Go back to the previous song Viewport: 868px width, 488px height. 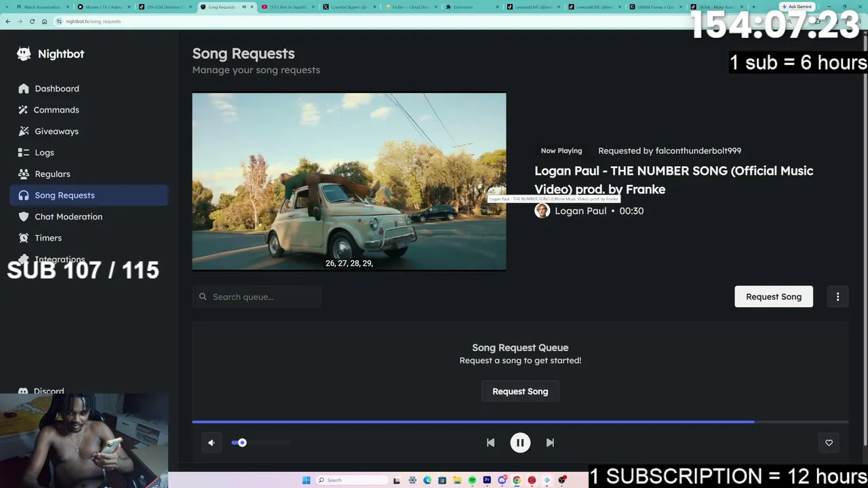click(490, 443)
